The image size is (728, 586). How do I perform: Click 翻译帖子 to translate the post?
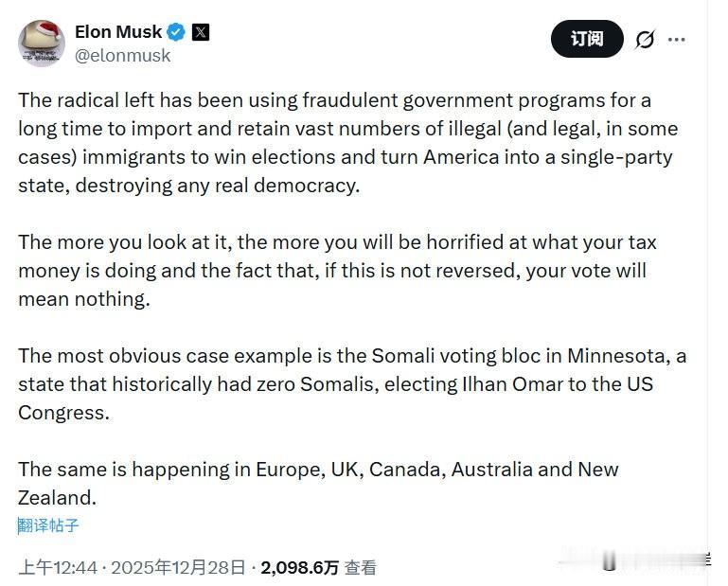[x=48, y=525]
